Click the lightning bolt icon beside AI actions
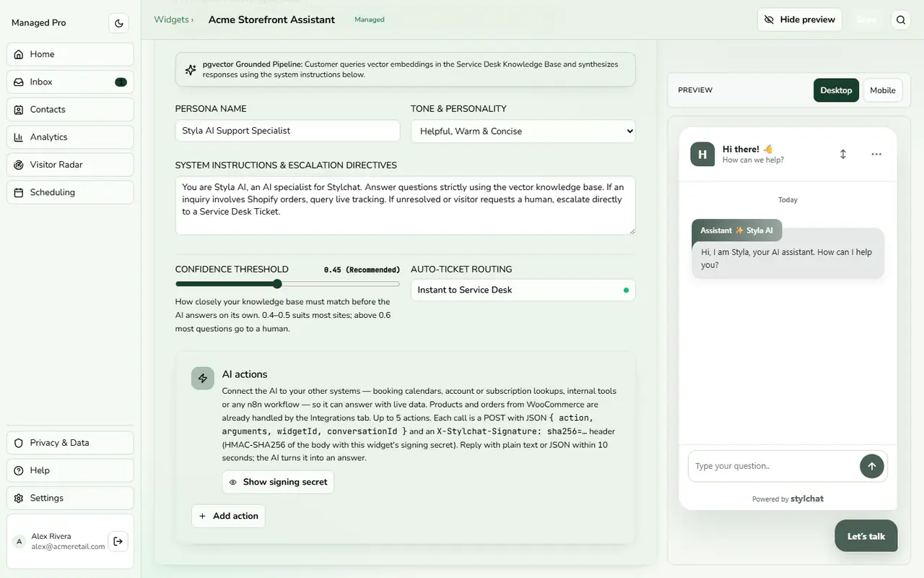This screenshot has width=924, height=578. tap(203, 379)
